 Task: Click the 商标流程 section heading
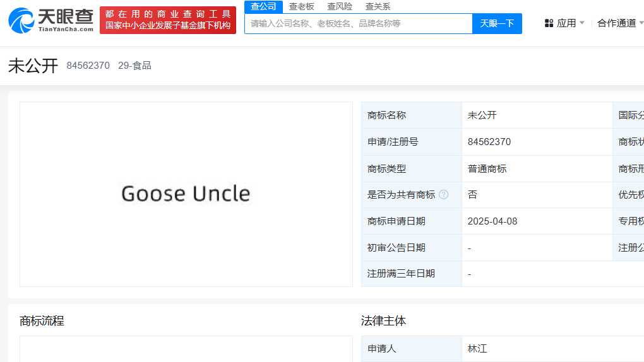[x=42, y=321]
